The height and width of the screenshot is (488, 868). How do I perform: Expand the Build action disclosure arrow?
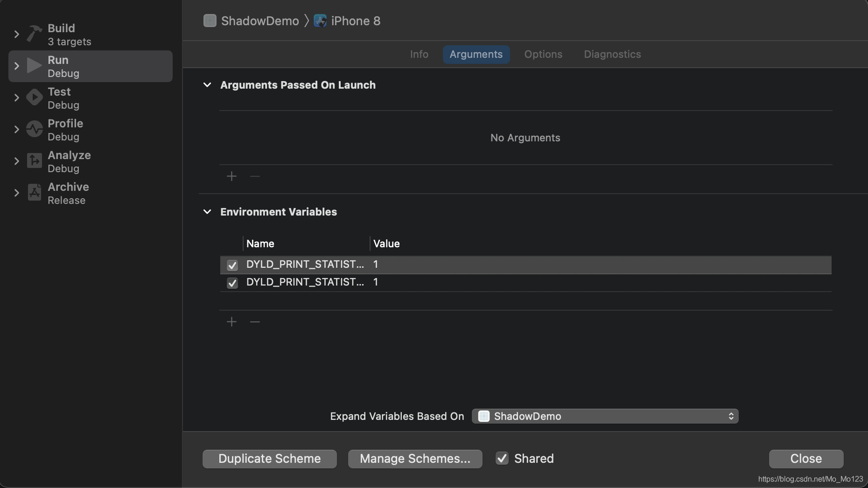point(17,34)
